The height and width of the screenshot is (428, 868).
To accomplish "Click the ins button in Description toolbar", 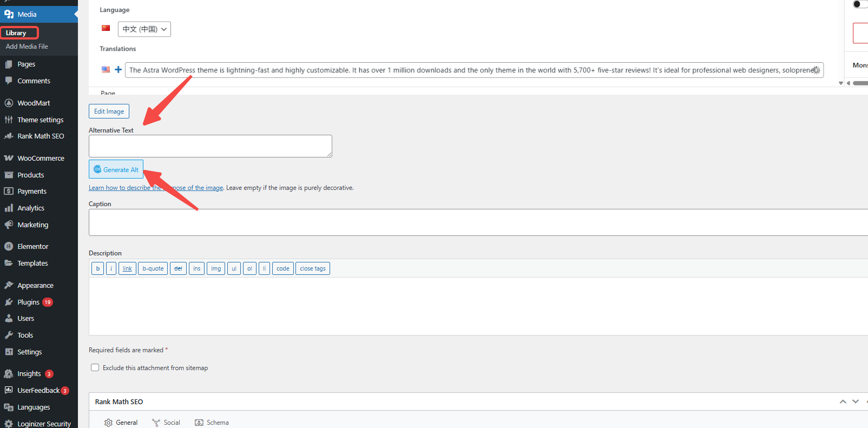I will click(196, 268).
